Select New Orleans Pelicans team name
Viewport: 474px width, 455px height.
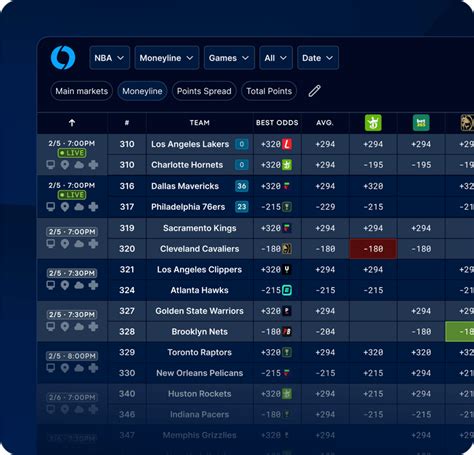pyautogui.click(x=200, y=373)
